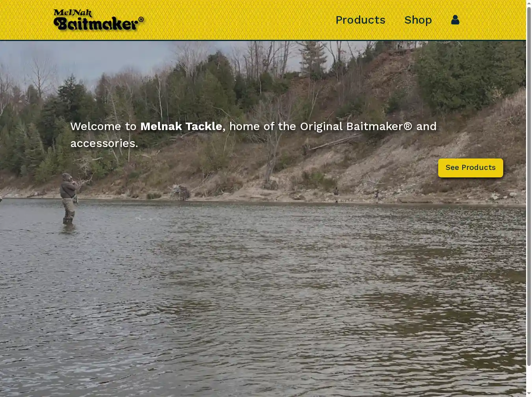This screenshot has width=532, height=397.
Task: Click the scrollbar up arrow
Action: click(x=529, y=3)
